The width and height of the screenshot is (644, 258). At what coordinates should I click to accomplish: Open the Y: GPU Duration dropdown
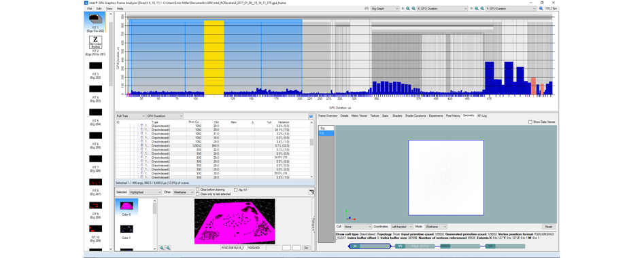point(511,8)
